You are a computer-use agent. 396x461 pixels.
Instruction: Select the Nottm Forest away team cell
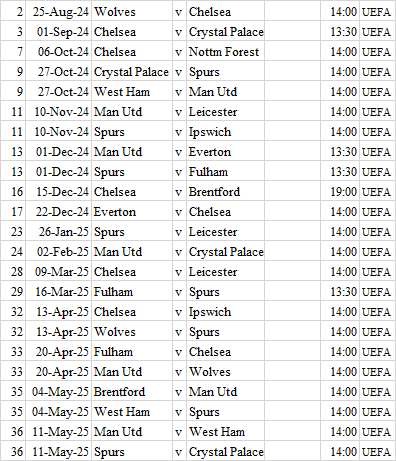pos(225,52)
